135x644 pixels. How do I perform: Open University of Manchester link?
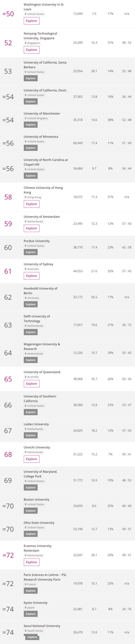[x=42, y=114]
